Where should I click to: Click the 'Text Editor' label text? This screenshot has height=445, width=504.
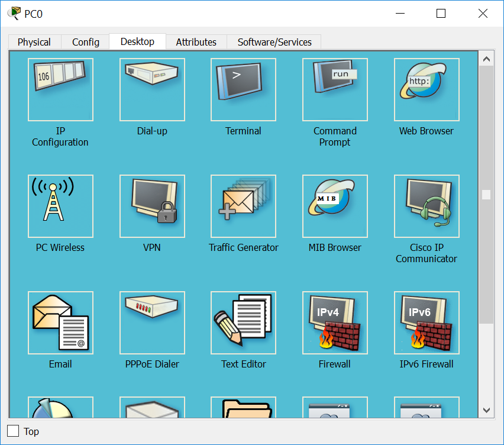243,364
